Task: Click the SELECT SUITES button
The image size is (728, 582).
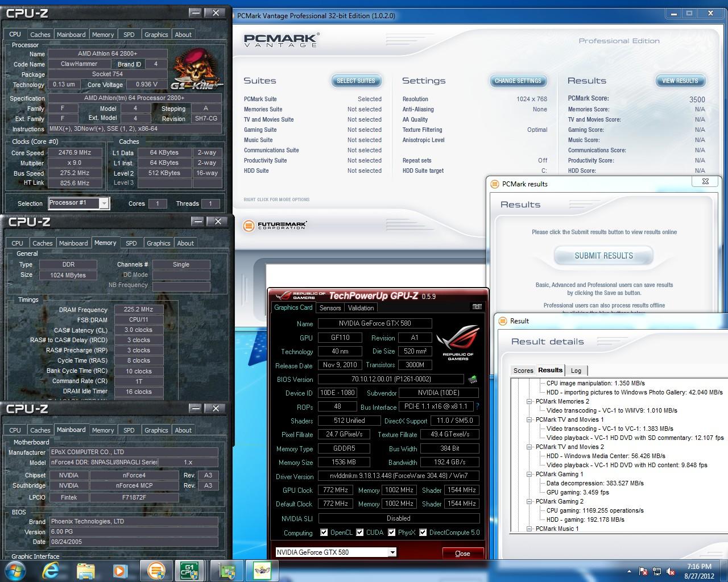Action: click(x=356, y=81)
